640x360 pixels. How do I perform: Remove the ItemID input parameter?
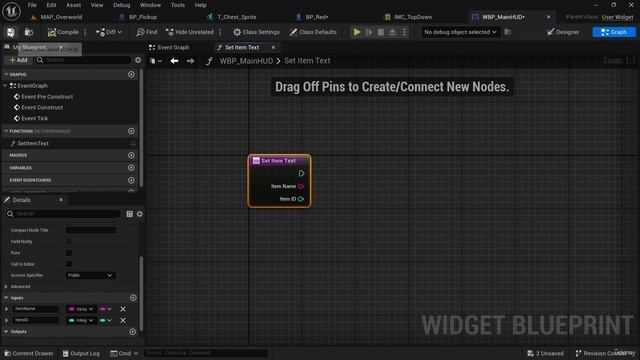point(123,320)
